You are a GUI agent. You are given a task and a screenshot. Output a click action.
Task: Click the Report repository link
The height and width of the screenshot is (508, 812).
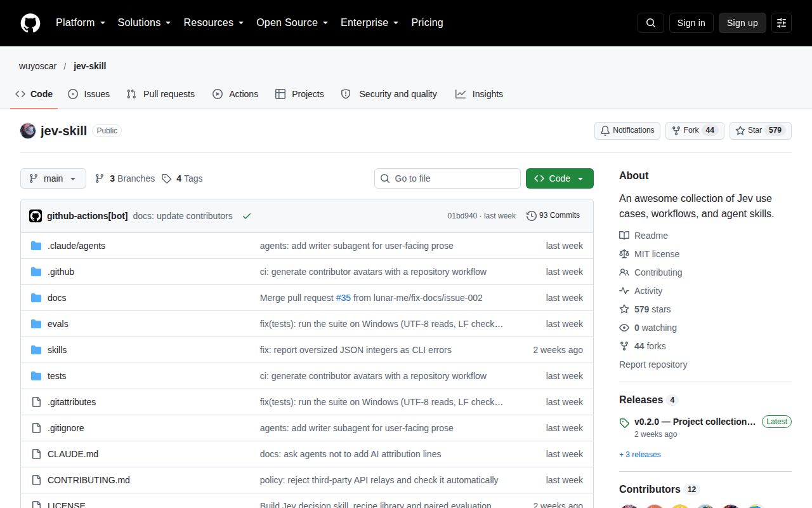[x=653, y=364]
